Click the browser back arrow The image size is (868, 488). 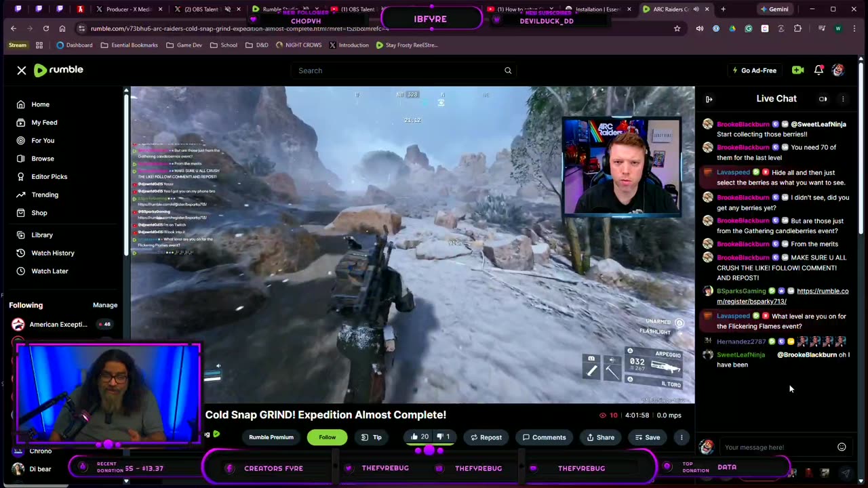point(14,28)
